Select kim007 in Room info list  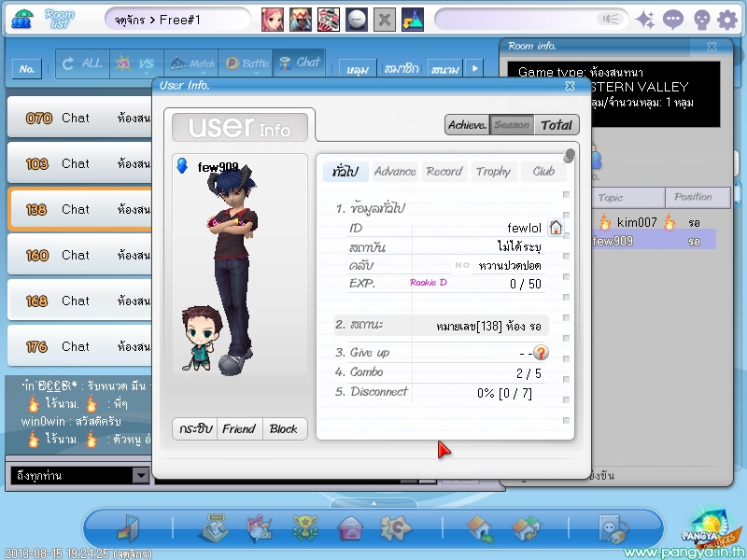pyautogui.click(x=653, y=222)
